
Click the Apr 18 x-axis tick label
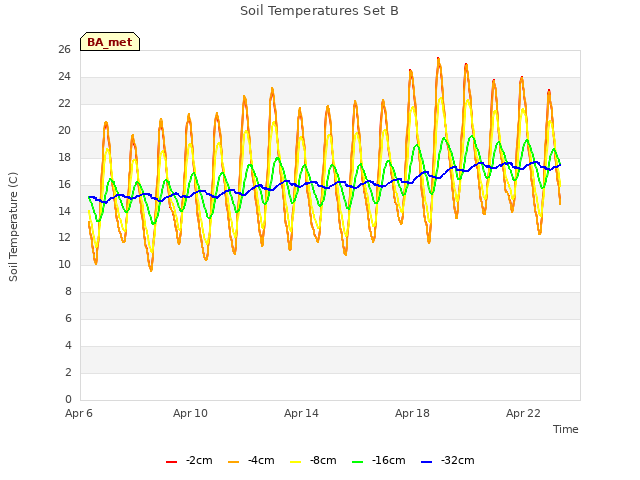click(412, 413)
